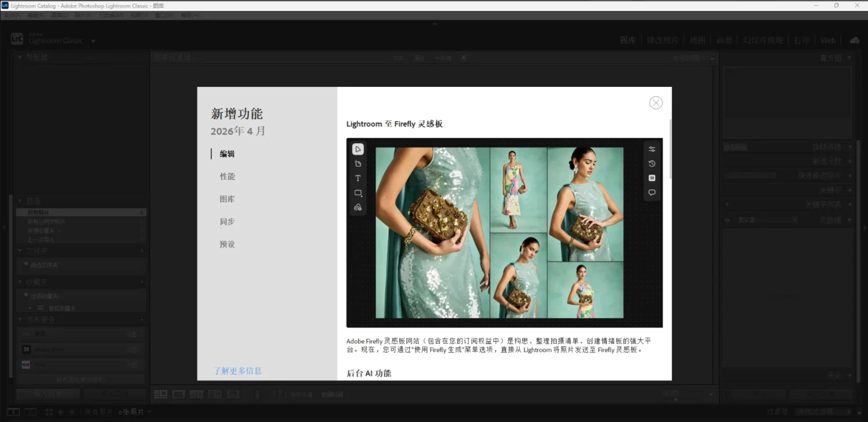Collapse the 导航器 navigator panel

click(20, 57)
